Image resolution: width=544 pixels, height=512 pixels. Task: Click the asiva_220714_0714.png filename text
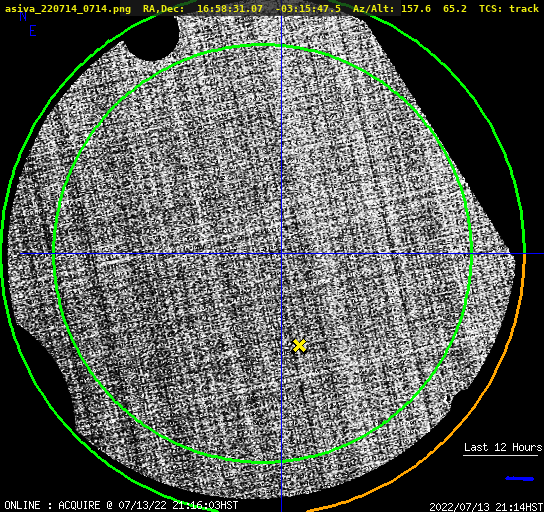pos(68,9)
